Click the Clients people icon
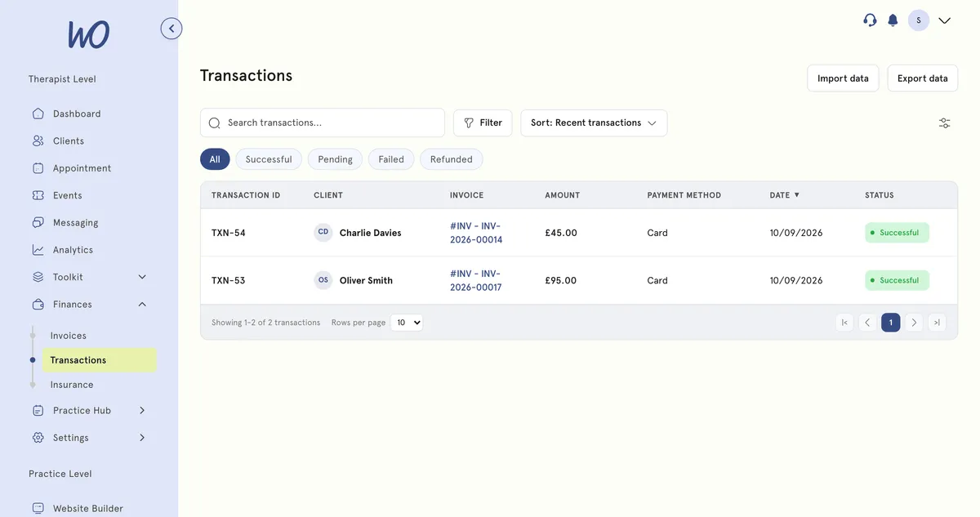980x517 pixels. tap(38, 140)
